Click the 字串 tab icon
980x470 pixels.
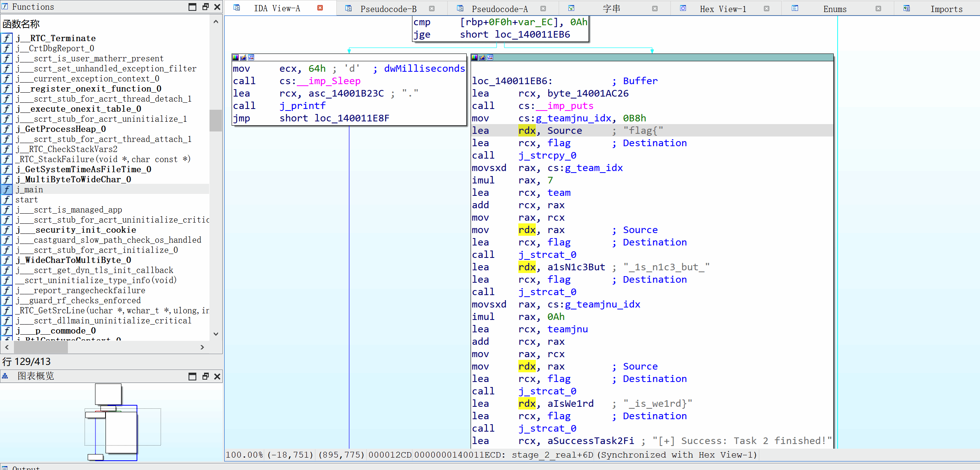(x=571, y=8)
